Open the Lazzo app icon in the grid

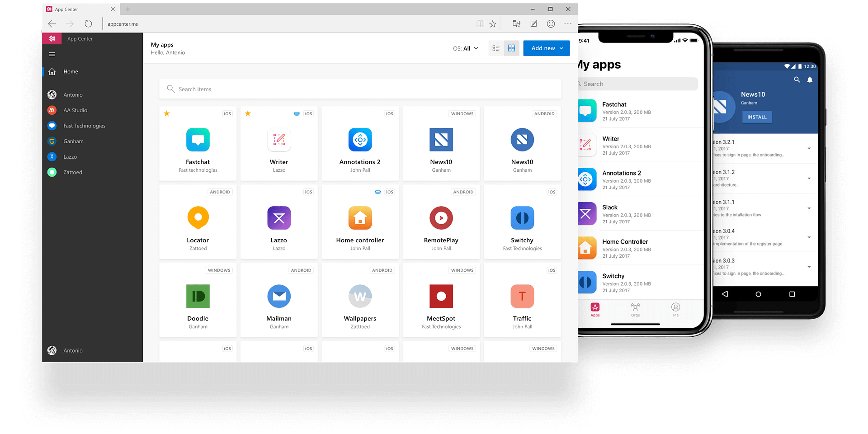[x=279, y=218]
